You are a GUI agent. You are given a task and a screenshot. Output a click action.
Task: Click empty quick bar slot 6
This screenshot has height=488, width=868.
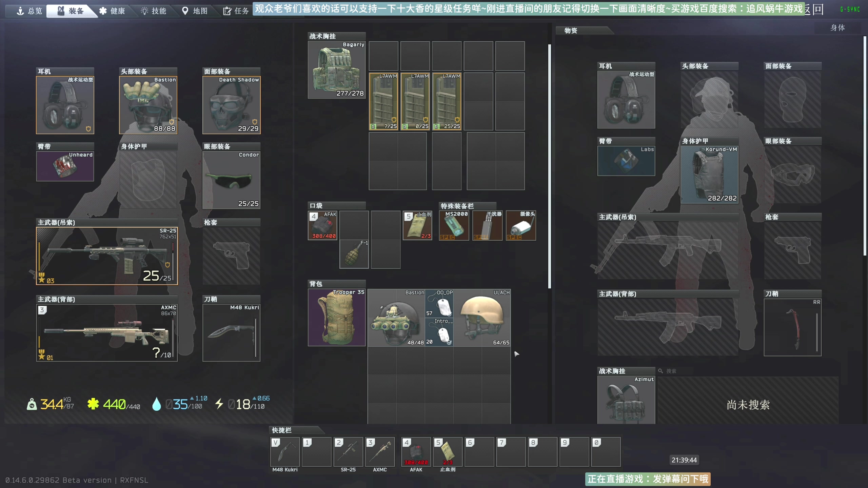(x=479, y=452)
